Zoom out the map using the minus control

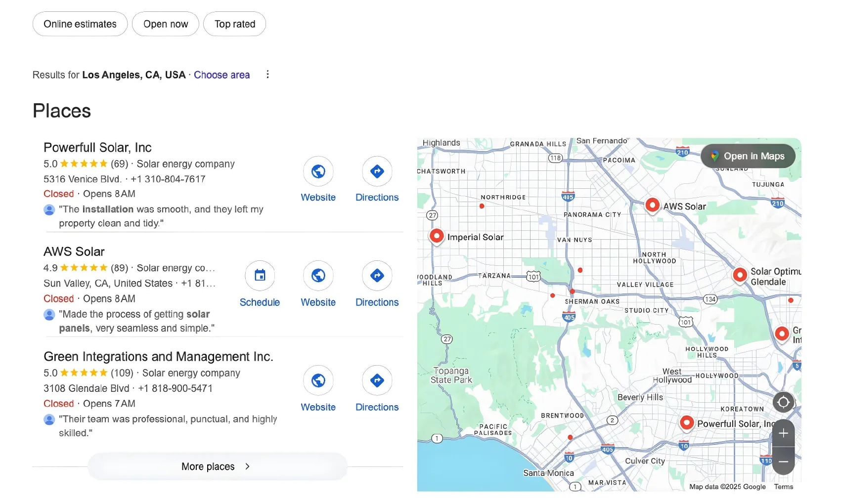(x=783, y=462)
